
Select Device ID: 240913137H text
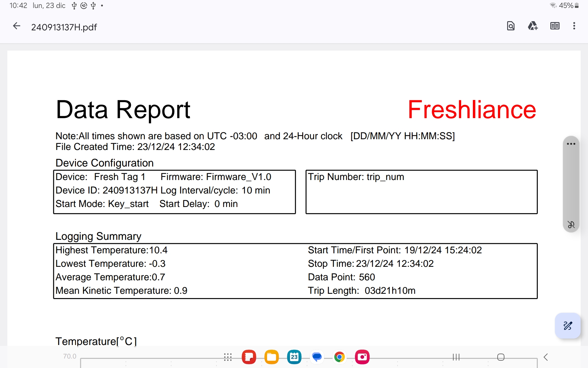point(107,190)
